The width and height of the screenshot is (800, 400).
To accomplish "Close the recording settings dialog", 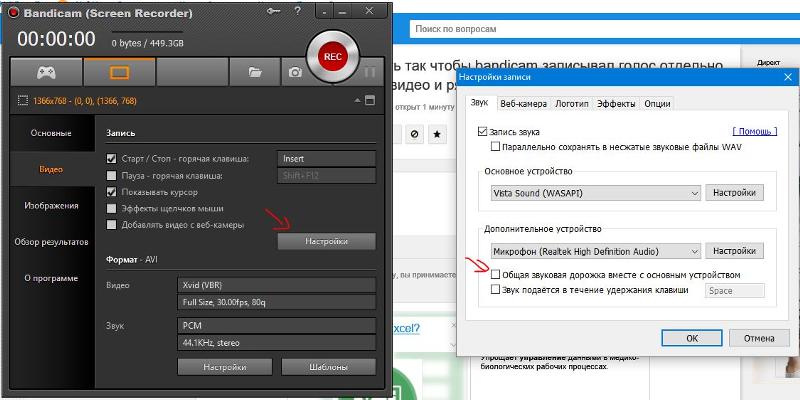I will click(x=787, y=77).
